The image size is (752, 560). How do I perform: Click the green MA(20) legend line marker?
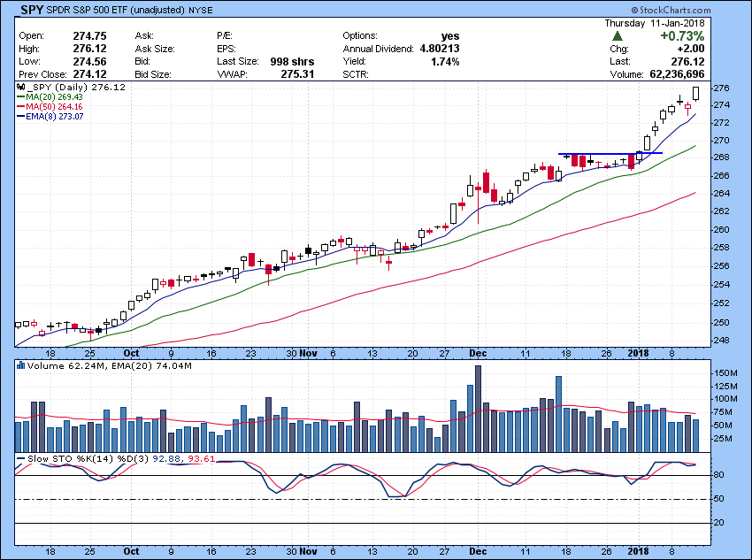coord(20,96)
